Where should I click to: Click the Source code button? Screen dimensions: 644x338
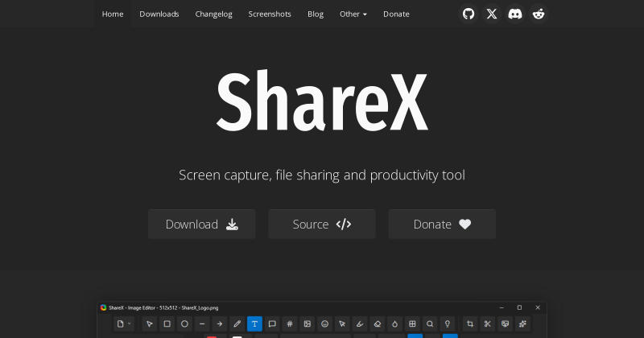[322, 225]
